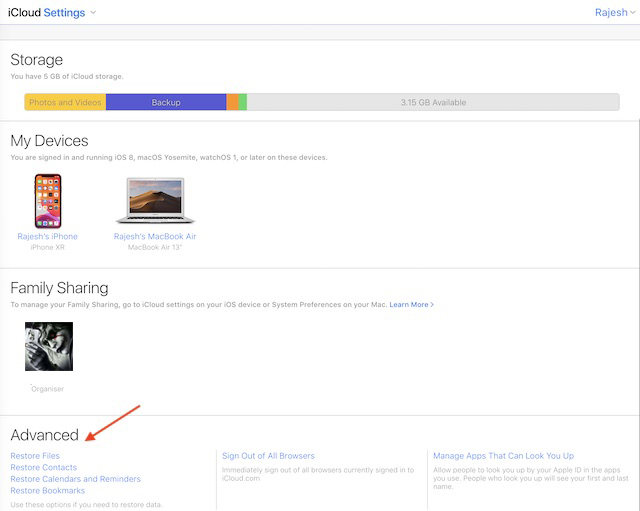This screenshot has height=511, width=640.
Task: Click the green segment in storage bar
Action: (x=243, y=102)
